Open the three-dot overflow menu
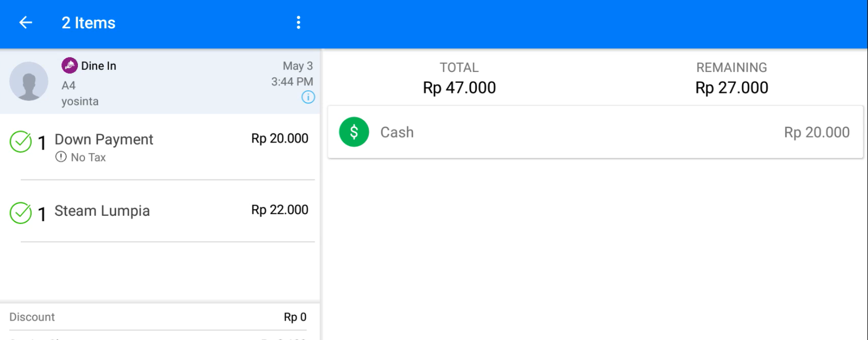The height and width of the screenshot is (340, 868). (x=298, y=23)
